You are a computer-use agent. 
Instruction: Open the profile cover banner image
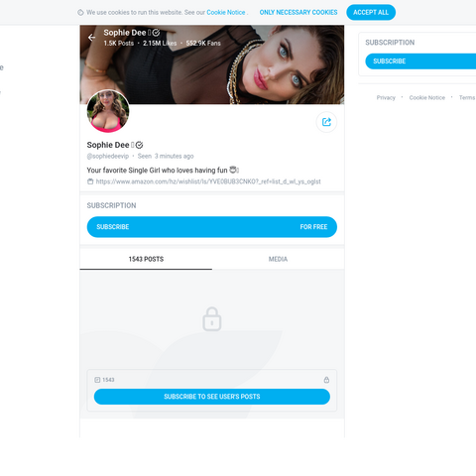[x=212, y=64]
